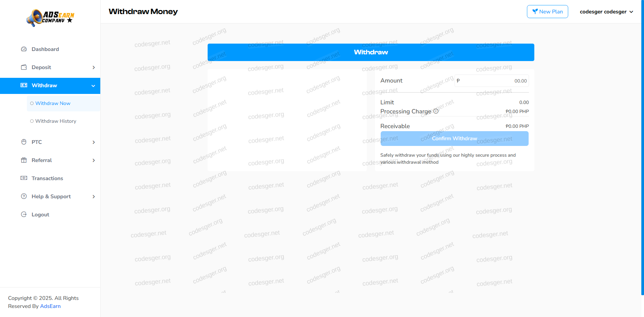
Task: Go to the Dashboard menu item
Action: [45, 49]
